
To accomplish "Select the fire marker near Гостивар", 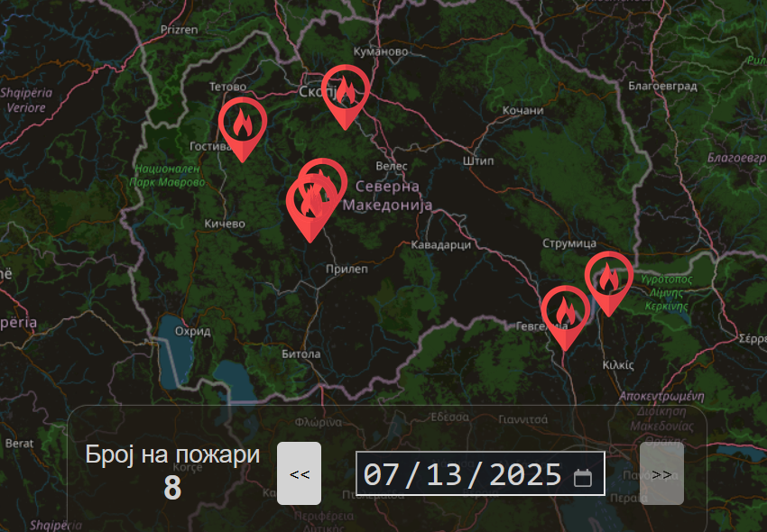I will coord(242,125).
